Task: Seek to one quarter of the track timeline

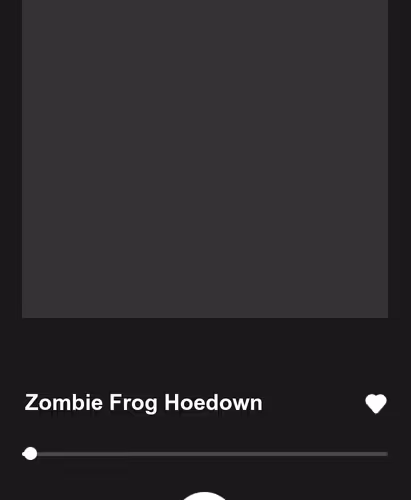Action: [x=113, y=454]
